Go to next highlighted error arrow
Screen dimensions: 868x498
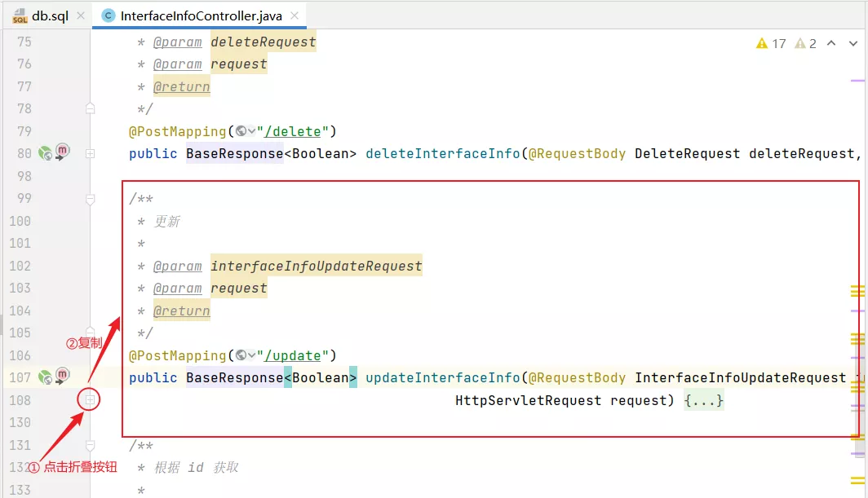(x=853, y=43)
